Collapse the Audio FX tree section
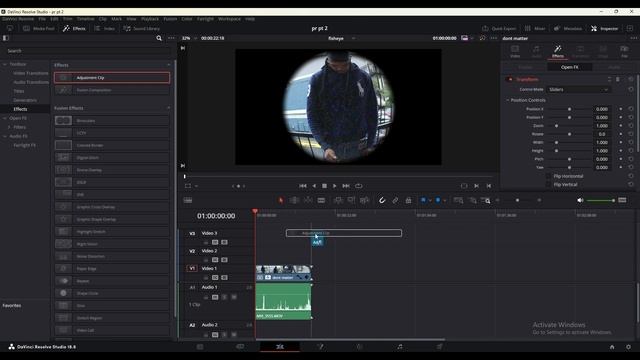This screenshot has height=360, width=640. tap(5, 136)
